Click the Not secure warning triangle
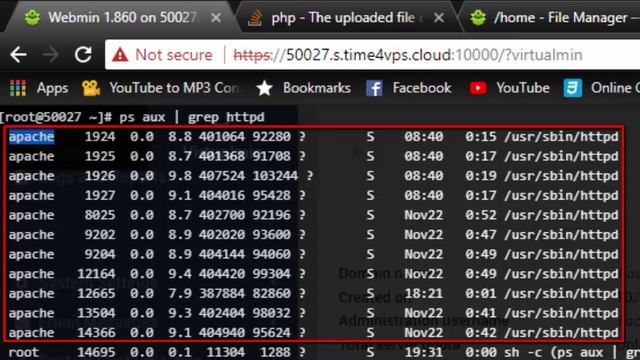Viewport: 640px width, 360px height. coord(120,55)
